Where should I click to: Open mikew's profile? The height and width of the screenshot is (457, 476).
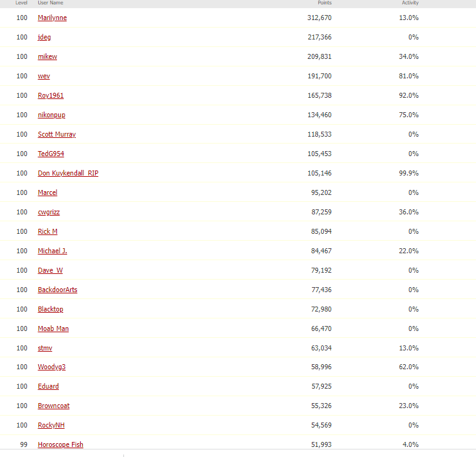click(47, 56)
